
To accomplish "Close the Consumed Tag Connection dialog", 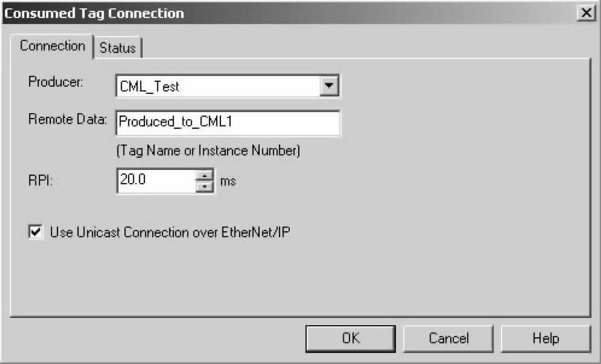I will coord(586,13).
